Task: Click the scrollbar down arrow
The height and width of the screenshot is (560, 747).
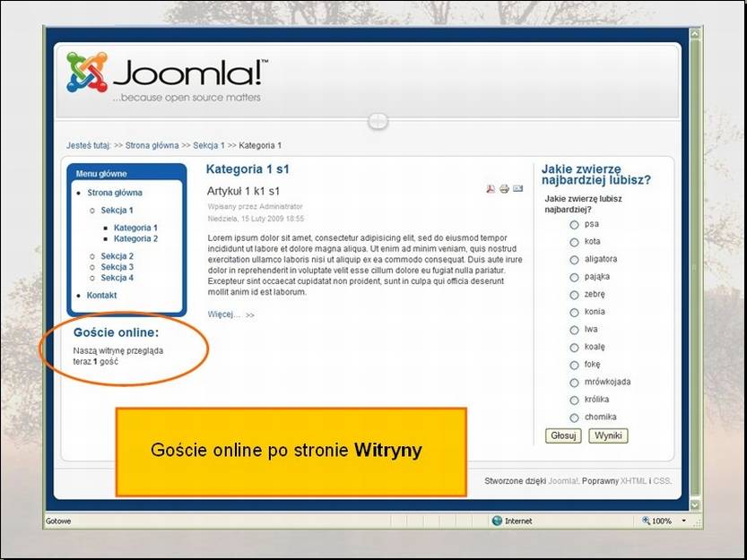Action: pos(695,504)
